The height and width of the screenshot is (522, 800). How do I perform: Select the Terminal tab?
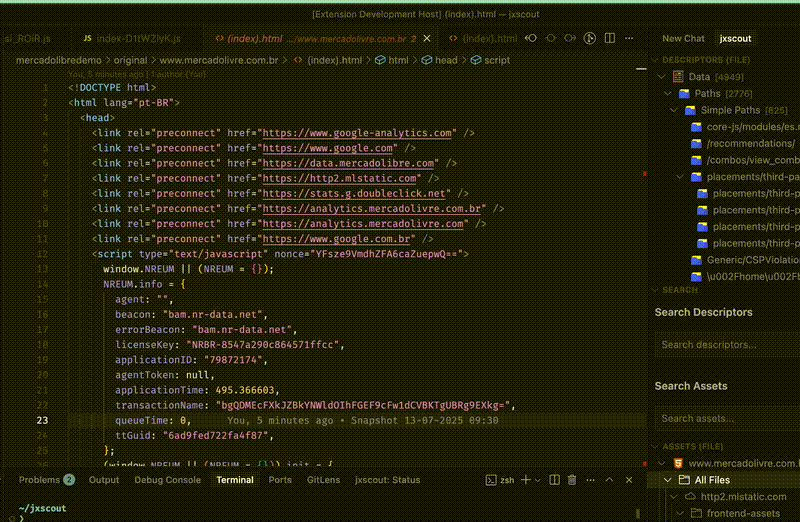point(235,480)
